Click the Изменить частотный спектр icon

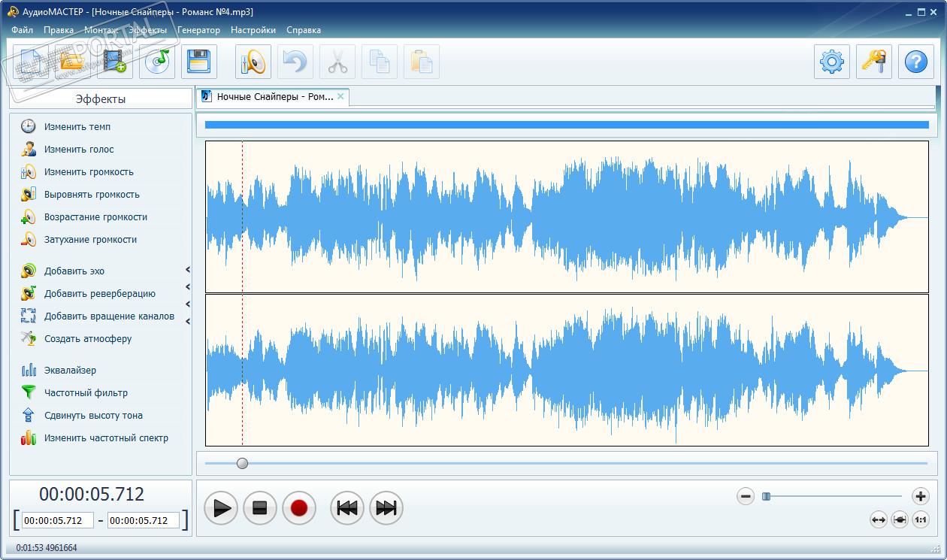29,437
